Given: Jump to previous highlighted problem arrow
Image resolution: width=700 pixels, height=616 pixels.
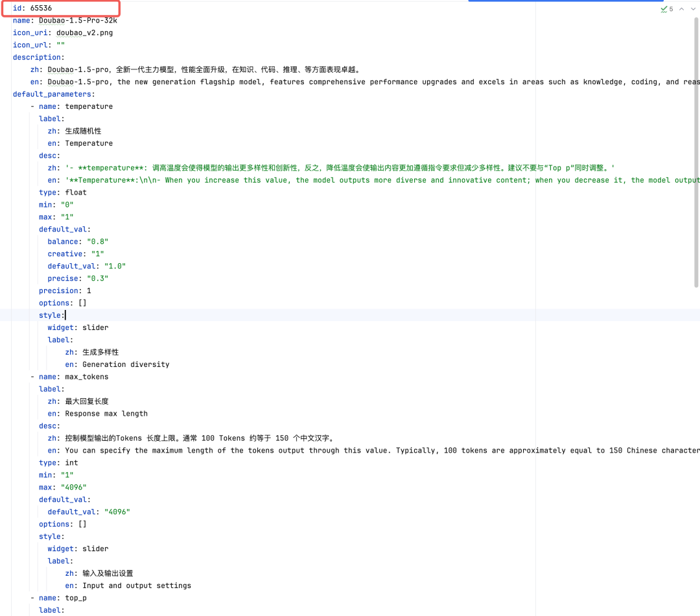Looking at the screenshot, I should [x=682, y=9].
